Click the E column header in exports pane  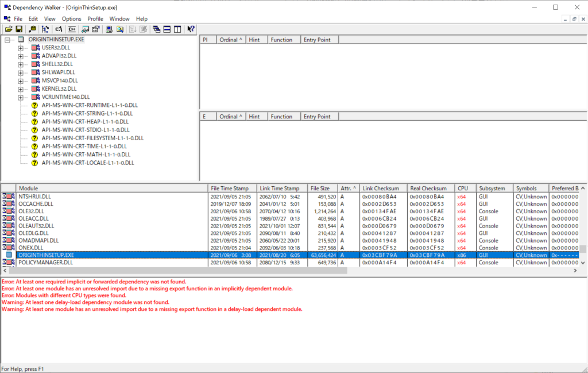(208, 117)
